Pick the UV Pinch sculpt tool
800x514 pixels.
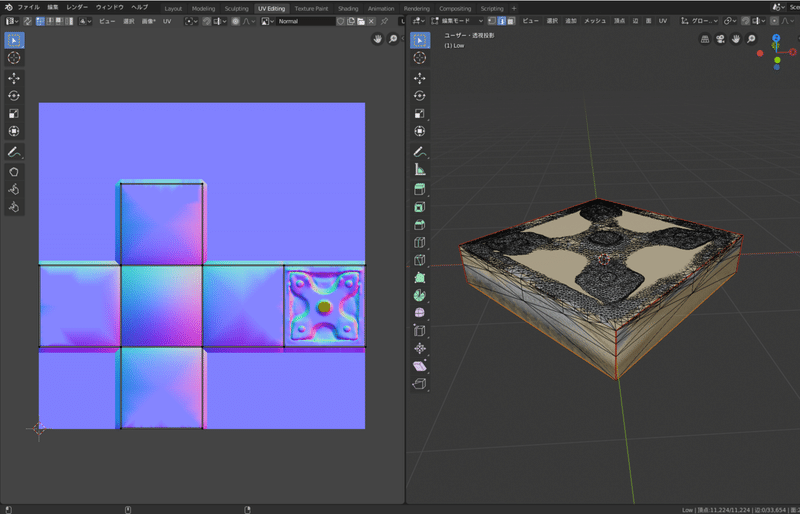[14, 207]
